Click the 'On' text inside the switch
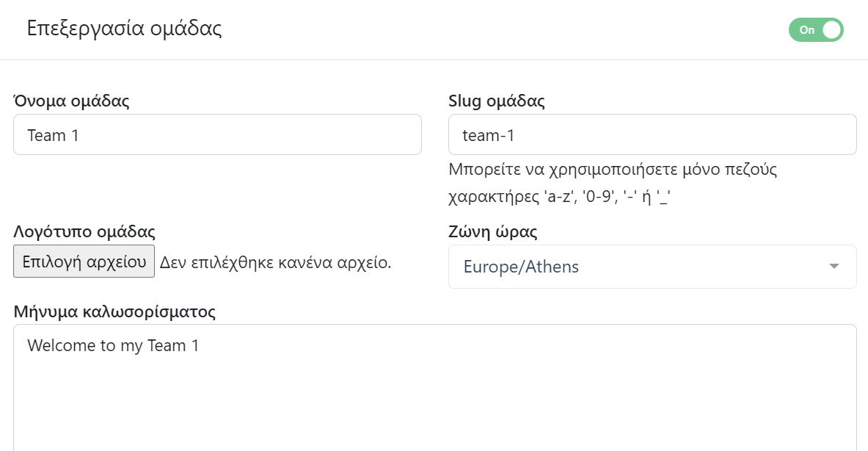868x451 pixels. 806,30
